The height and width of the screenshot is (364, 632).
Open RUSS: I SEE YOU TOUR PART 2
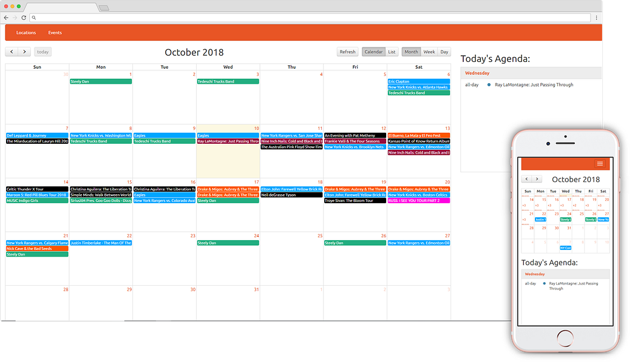pos(418,200)
